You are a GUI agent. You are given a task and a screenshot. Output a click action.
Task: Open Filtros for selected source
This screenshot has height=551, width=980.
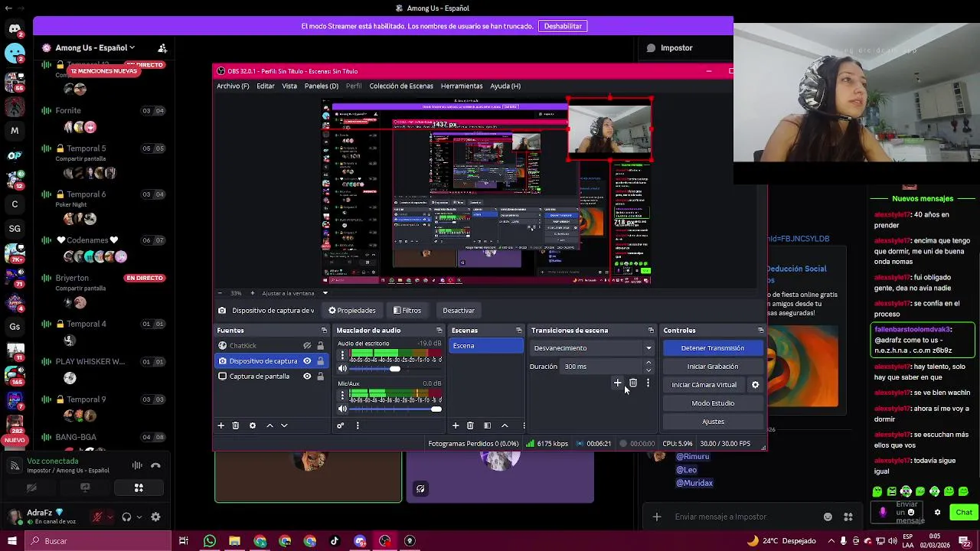(407, 311)
